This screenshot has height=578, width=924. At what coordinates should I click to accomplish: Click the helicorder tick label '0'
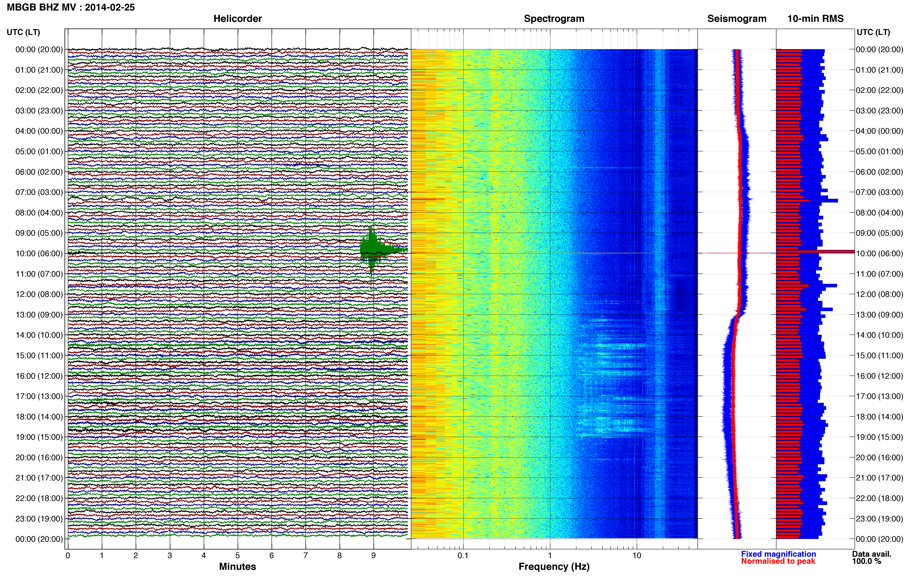point(68,555)
